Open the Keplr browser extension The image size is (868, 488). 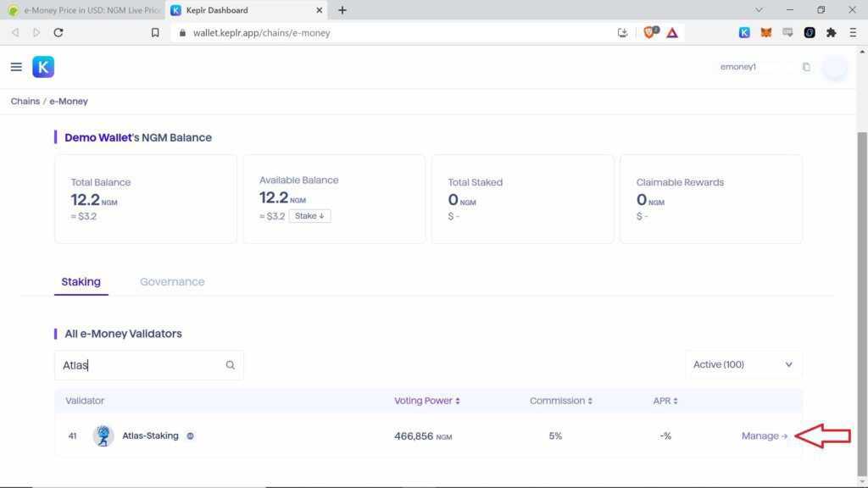click(x=744, y=33)
